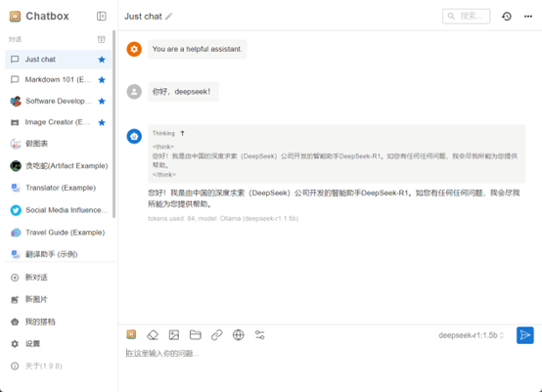Image resolution: width=542 pixels, height=392 pixels.
Task: Open conversation settings sliders icon
Action: pyautogui.click(x=259, y=335)
